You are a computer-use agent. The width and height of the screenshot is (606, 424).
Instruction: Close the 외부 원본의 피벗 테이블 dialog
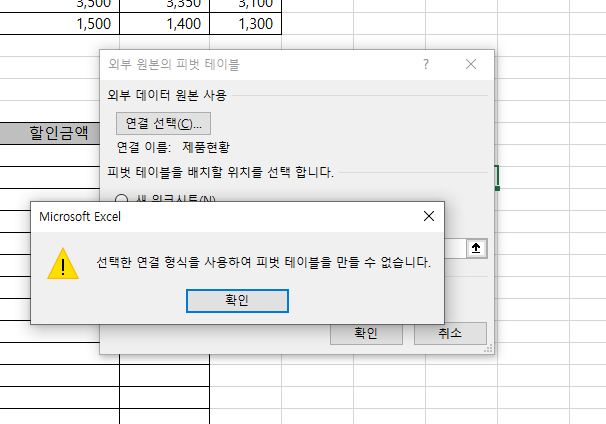tap(472, 64)
